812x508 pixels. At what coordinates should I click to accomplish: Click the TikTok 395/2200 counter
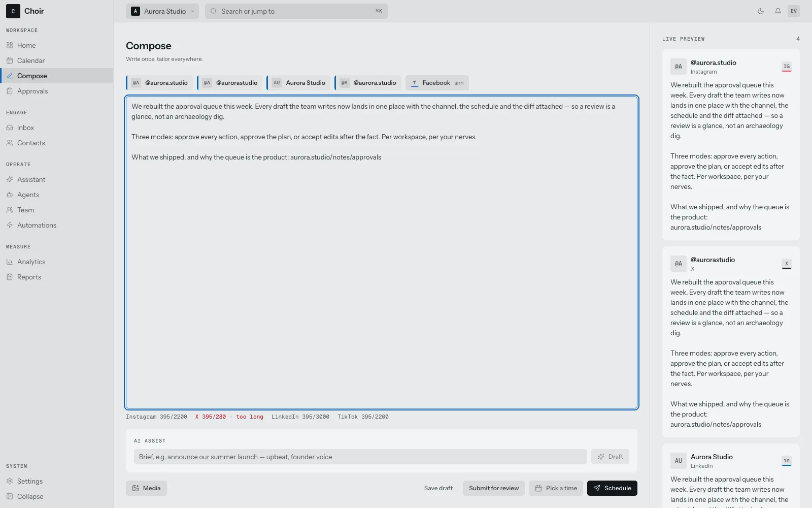[363, 417]
